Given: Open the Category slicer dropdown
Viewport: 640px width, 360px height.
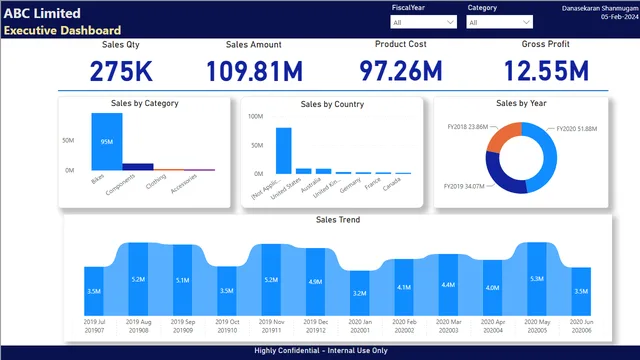Looking at the screenshot, I should coord(499,22).
